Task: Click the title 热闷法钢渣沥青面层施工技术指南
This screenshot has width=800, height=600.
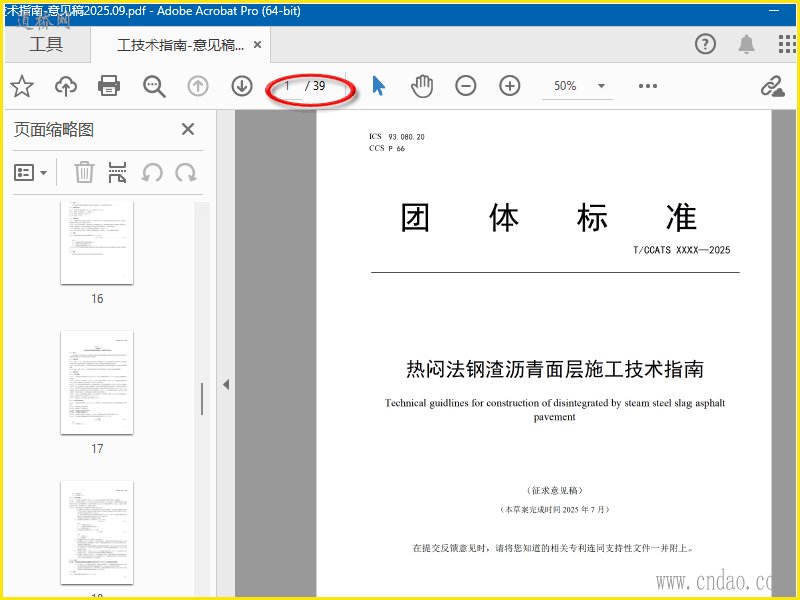Action: (555, 369)
